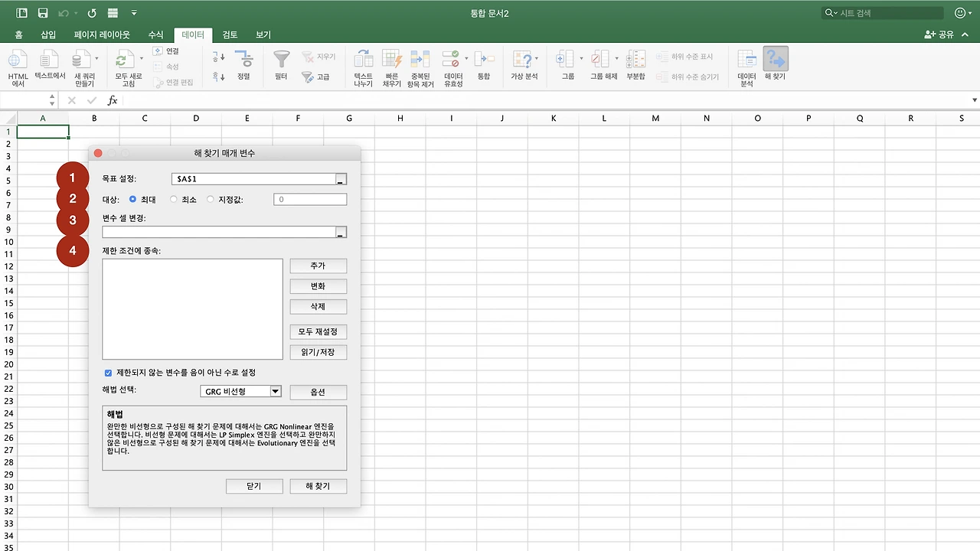Click the 시트 검색 search field
Viewport: 980px width, 551px height.
(882, 13)
